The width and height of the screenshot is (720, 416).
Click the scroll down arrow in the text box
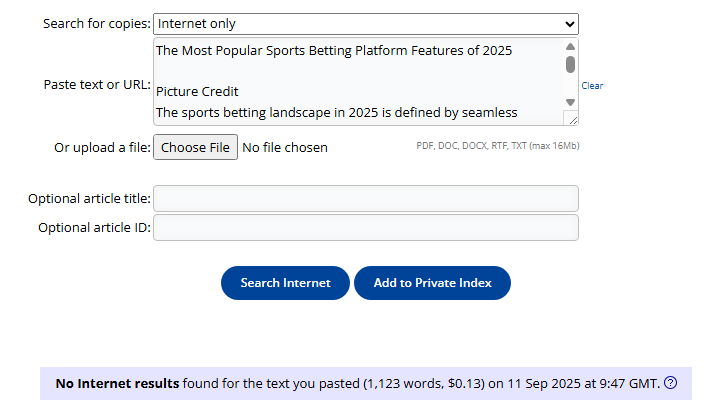(x=570, y=102)
